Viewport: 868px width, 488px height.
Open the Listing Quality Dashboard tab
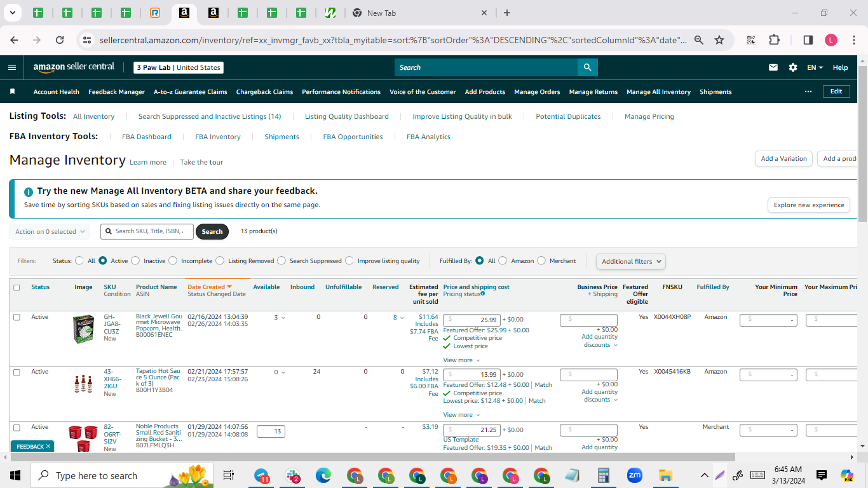[347, 116]
